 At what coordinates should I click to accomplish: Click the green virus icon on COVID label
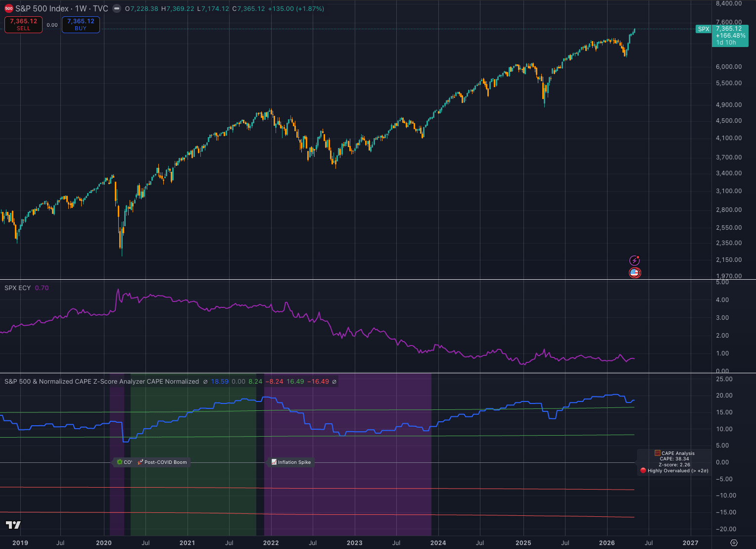point(120,462)
